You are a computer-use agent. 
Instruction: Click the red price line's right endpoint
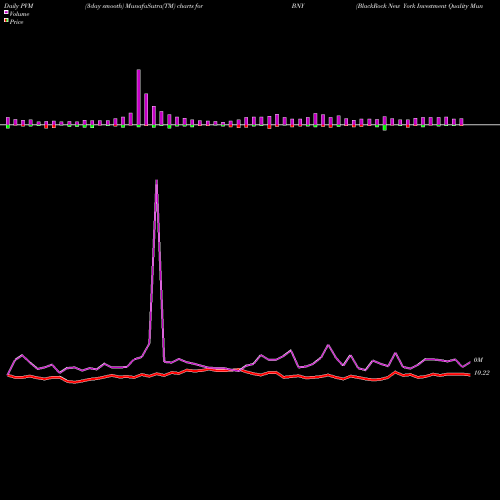click(470, 375)
